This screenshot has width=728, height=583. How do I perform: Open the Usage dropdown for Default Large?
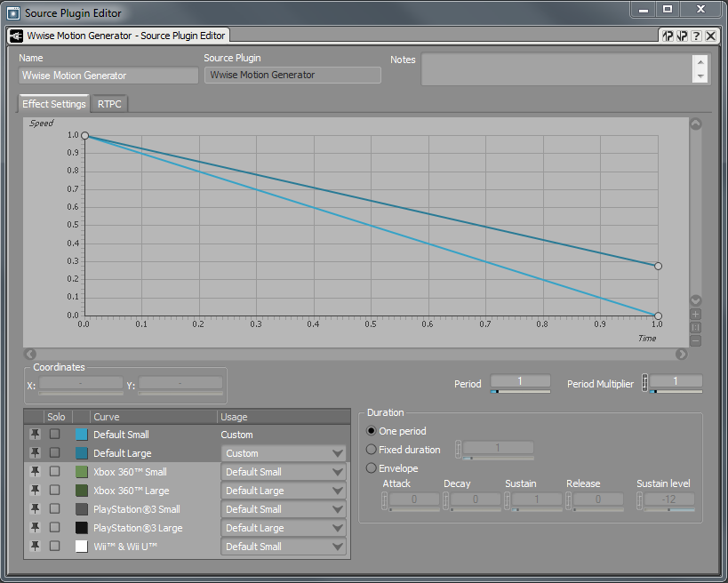point(284,453)
